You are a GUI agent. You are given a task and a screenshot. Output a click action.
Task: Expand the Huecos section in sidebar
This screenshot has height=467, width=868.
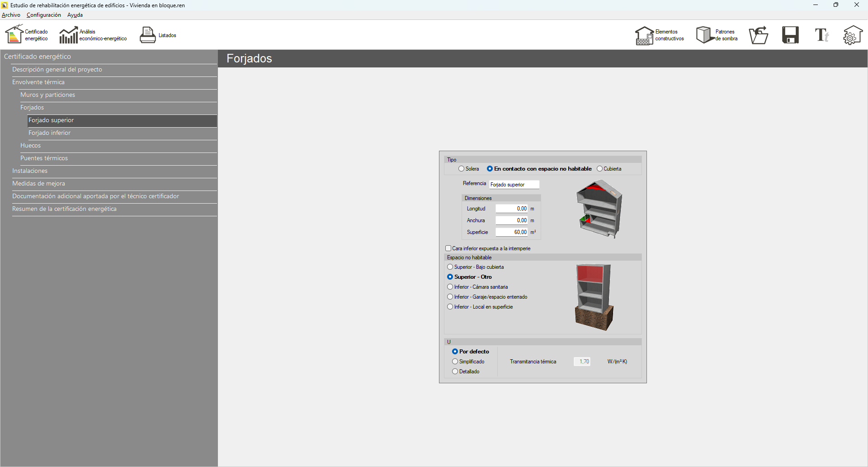[31, 146]
